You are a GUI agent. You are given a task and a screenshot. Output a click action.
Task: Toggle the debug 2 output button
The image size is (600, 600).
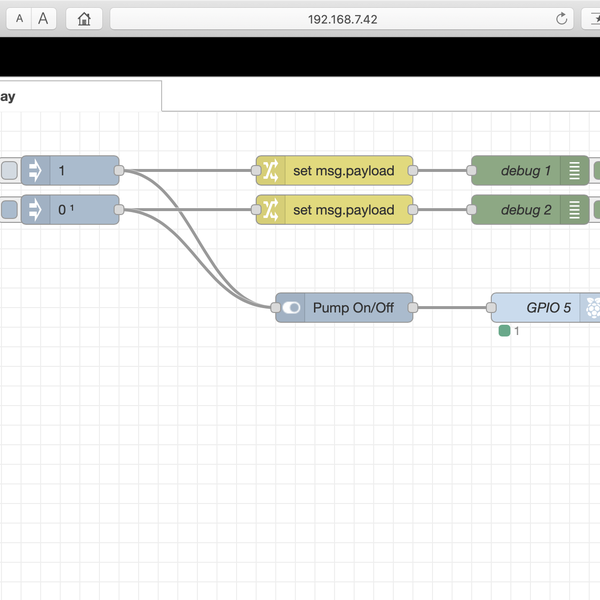click(596, 210)
